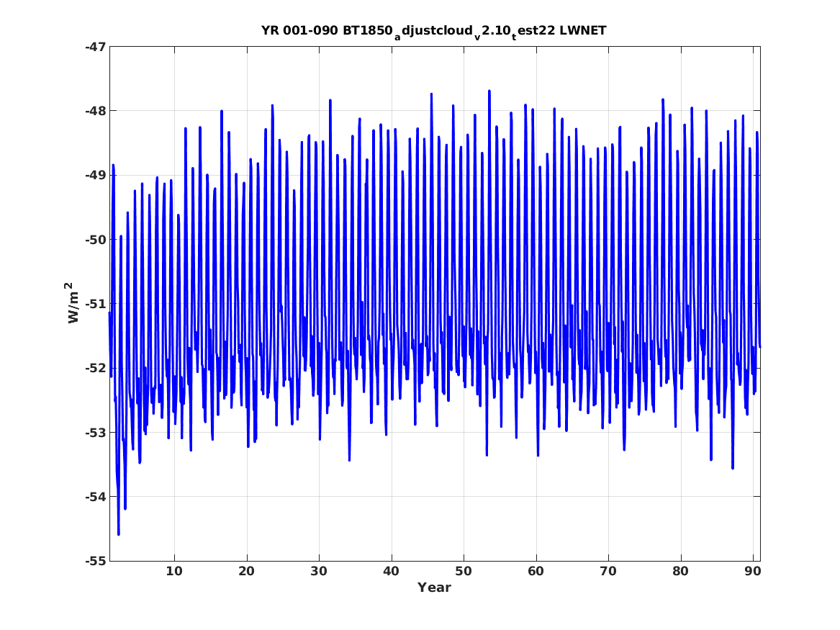Click the x-axis tick label 90
The width and height of the screenshot is (840, 630).
click(x=753, y=572)
